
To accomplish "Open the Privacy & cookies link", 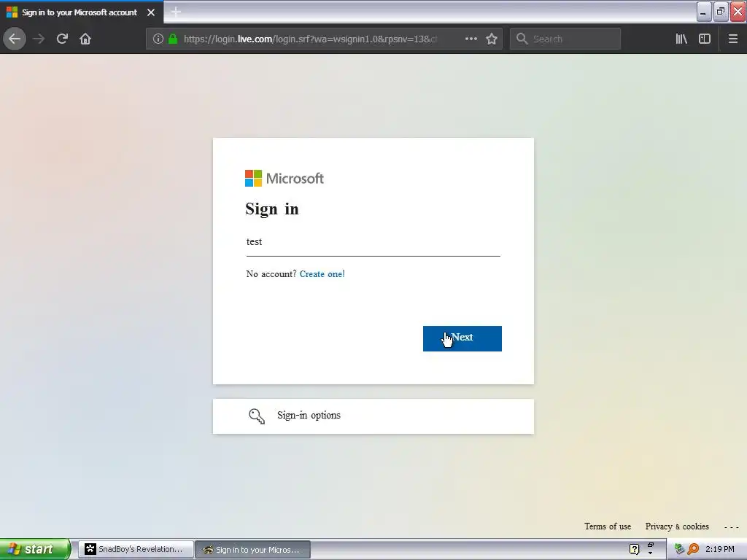I will point(677,526).
